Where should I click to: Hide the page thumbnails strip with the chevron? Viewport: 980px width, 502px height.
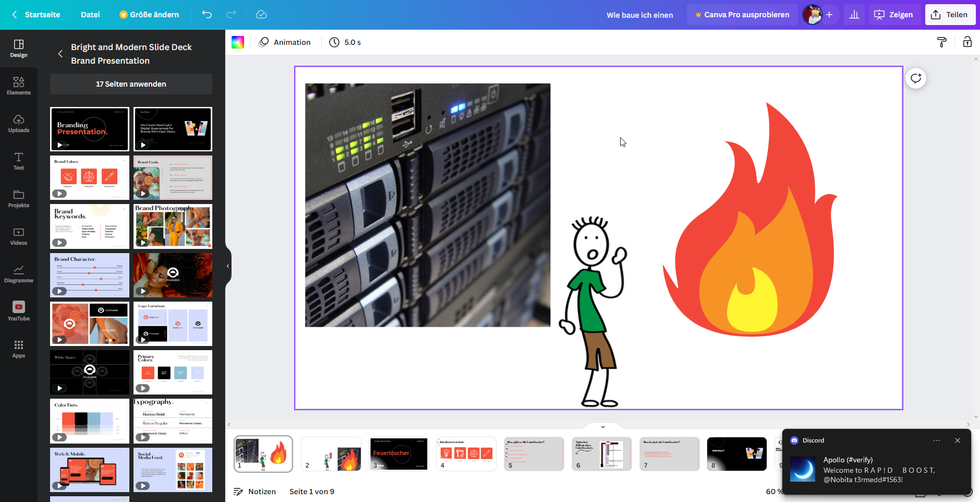coord(603,427)
